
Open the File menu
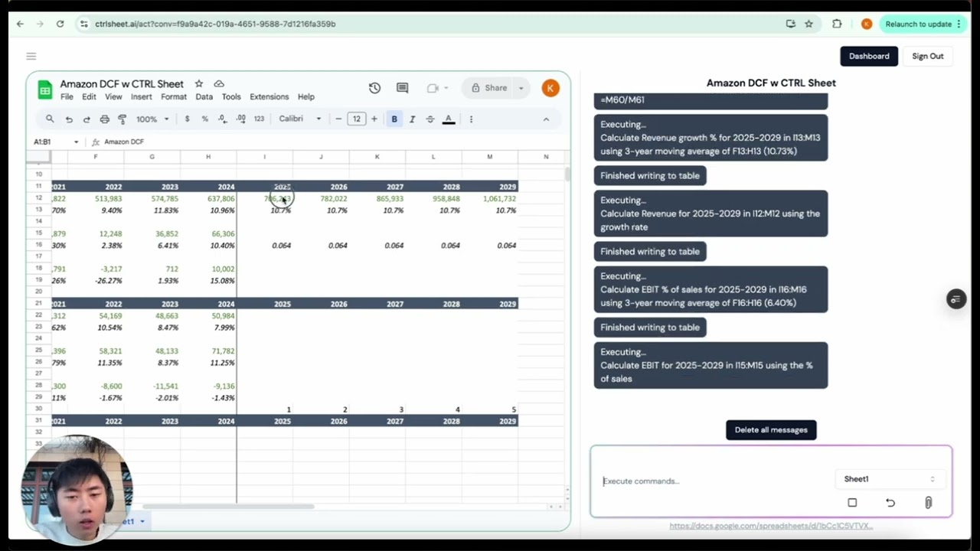67,97
